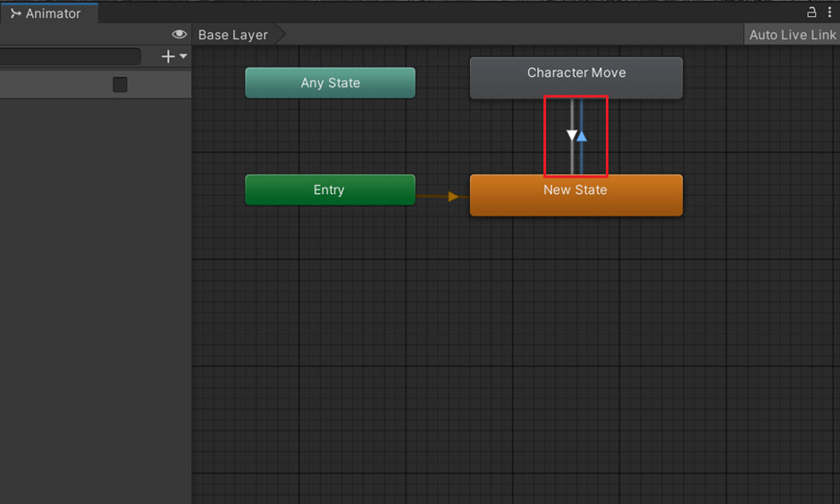Toggle the Animator window lock icon
The image size is (840, 504).
[x=811, y=13]
